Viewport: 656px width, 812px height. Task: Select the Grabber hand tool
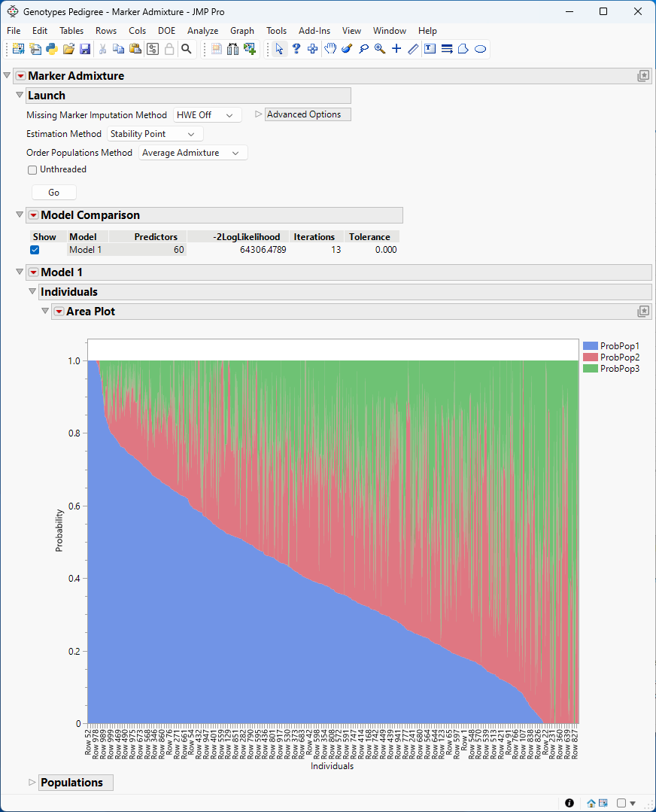329,48
